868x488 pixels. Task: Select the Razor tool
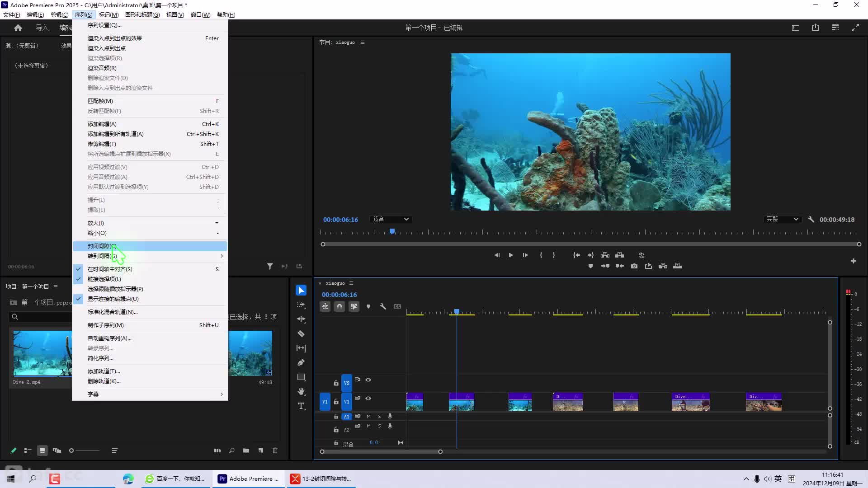[x=301, y=334]
